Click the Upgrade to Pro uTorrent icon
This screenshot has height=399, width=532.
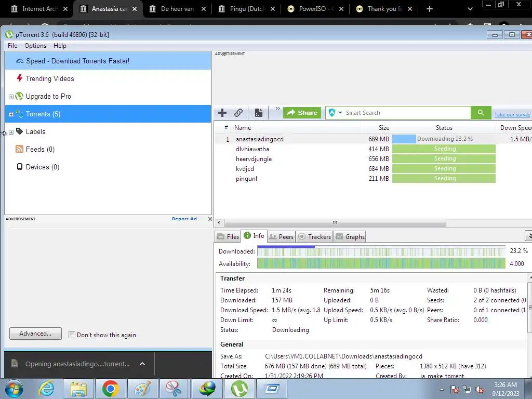[19, 96]
